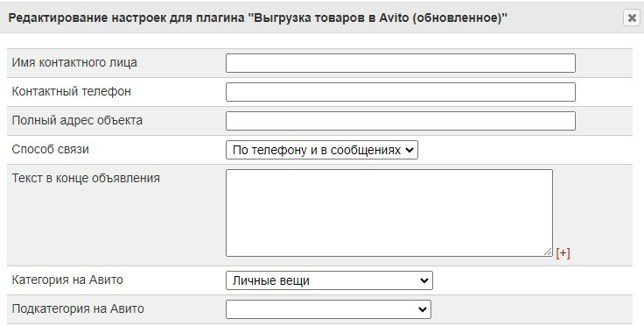Click the Текст в конце объявления label

86,178
